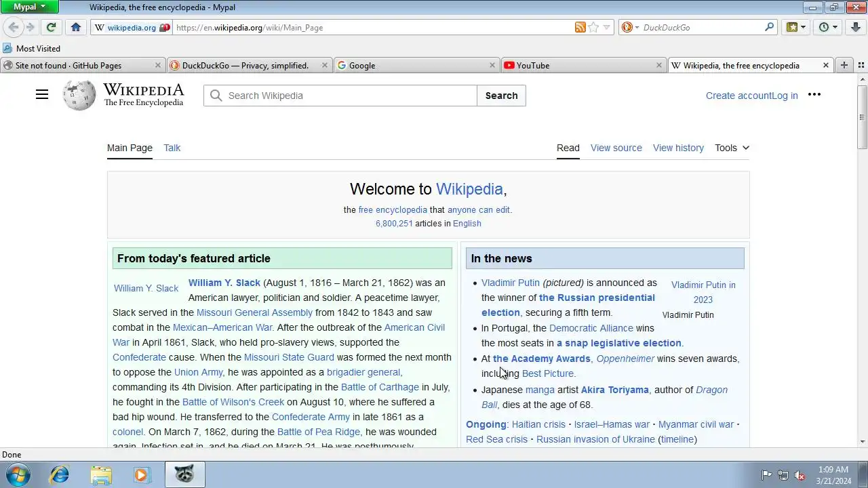Click the RSS feed icon in address bar
868x488 pixels.
580,27
